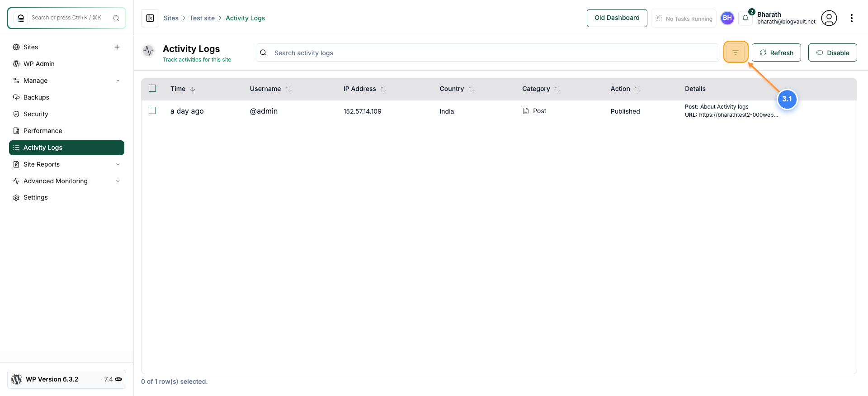The width and height of the screenshot is (868, 396).
Task: Click the WP Admin WordPress icon
Action: (x=16, y=64)
